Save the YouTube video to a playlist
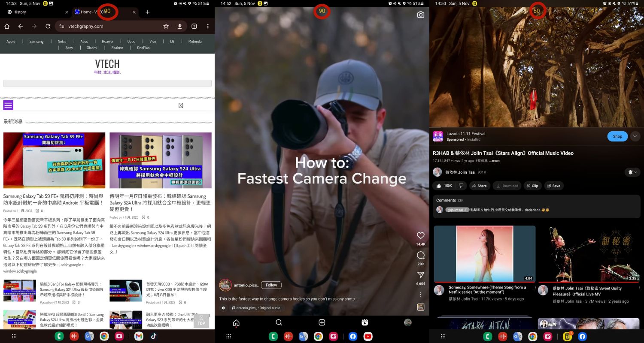Image resolution: width=644 pixels, height=343 pixels. 554,186
